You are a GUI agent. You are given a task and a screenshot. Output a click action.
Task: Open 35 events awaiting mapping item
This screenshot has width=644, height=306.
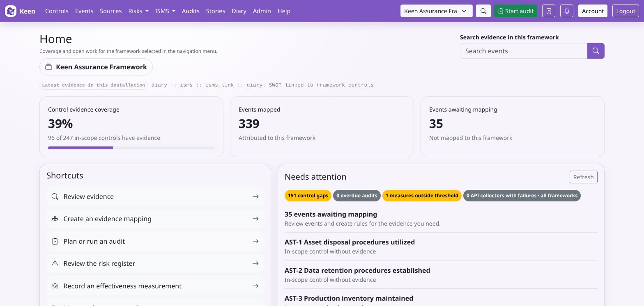tap(331, 214)
